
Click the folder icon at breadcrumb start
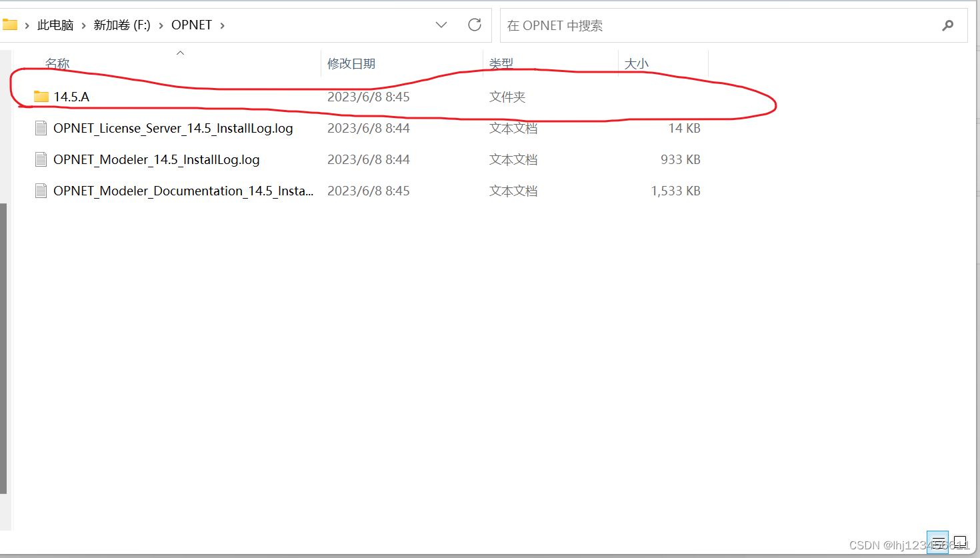coord(11,24)
